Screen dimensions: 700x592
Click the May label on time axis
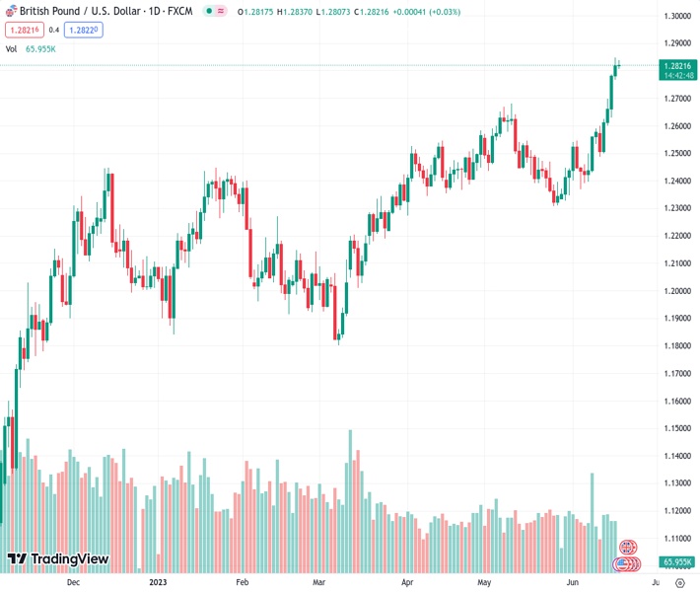click(484, 583)
